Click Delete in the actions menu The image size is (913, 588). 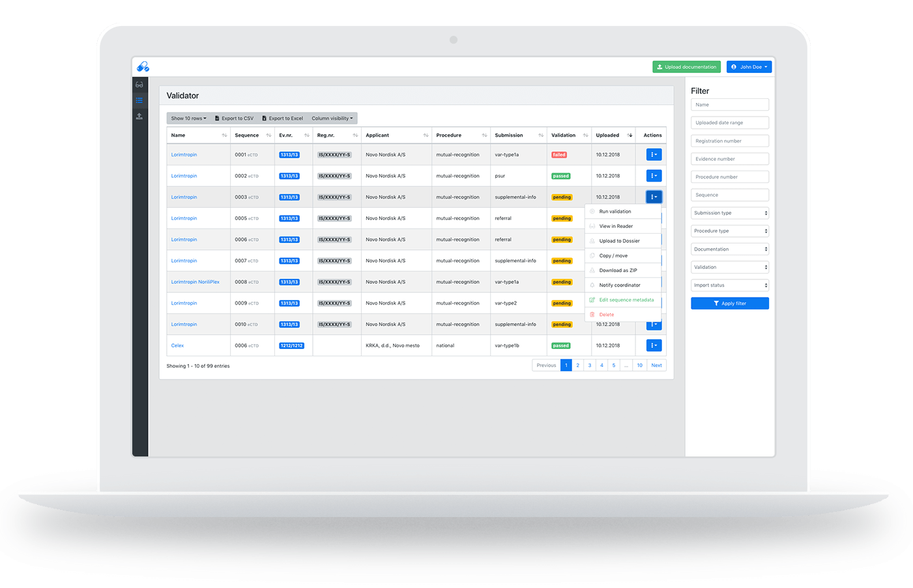click(x=607, y=315)
